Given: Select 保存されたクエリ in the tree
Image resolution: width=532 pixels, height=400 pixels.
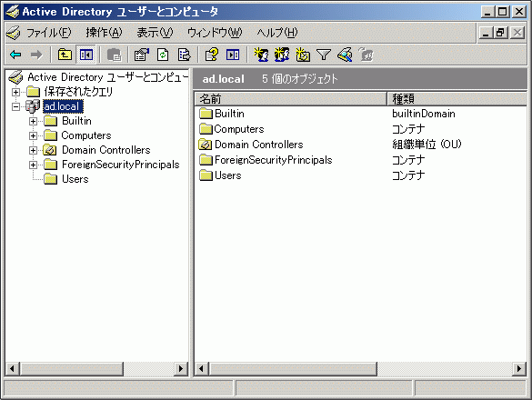Looking at the screenshot, I should pyautogui.click(x=78, y=92).
